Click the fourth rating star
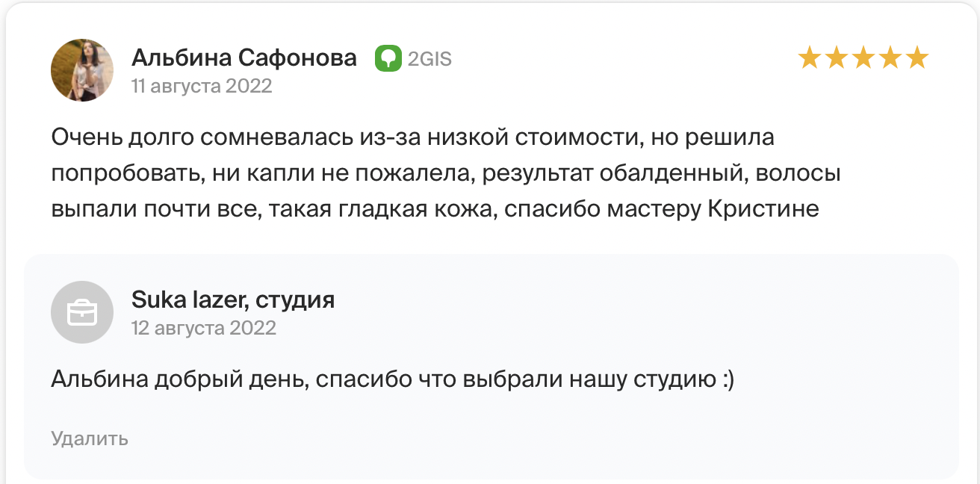 tap(890, 58)
